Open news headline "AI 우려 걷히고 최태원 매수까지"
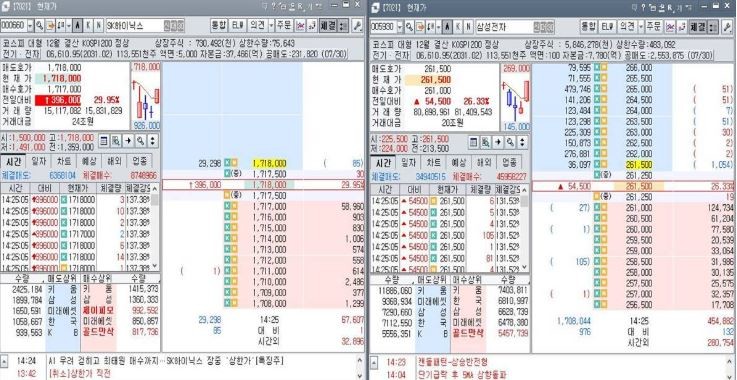Screen dimensions: 737x380 point(107,361)
